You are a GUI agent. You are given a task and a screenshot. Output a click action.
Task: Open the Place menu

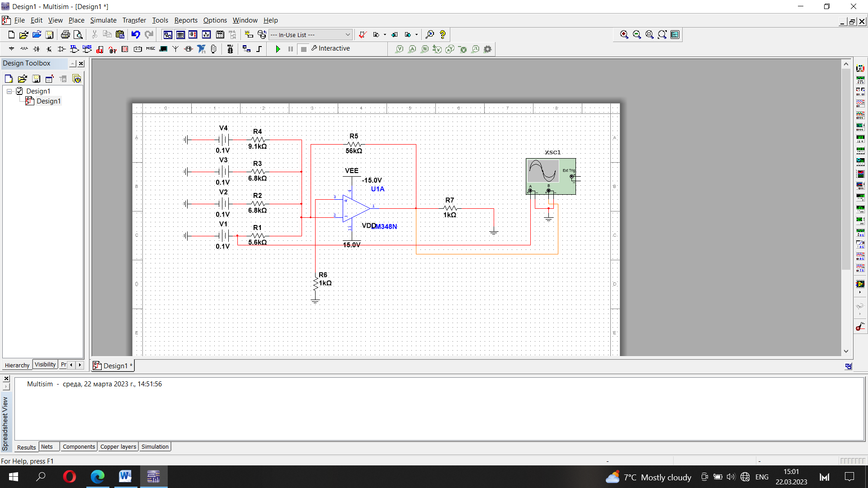[76, 20]
